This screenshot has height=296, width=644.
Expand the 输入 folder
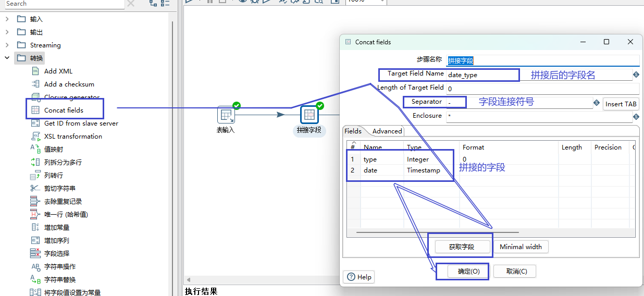[x=7, y=19]
